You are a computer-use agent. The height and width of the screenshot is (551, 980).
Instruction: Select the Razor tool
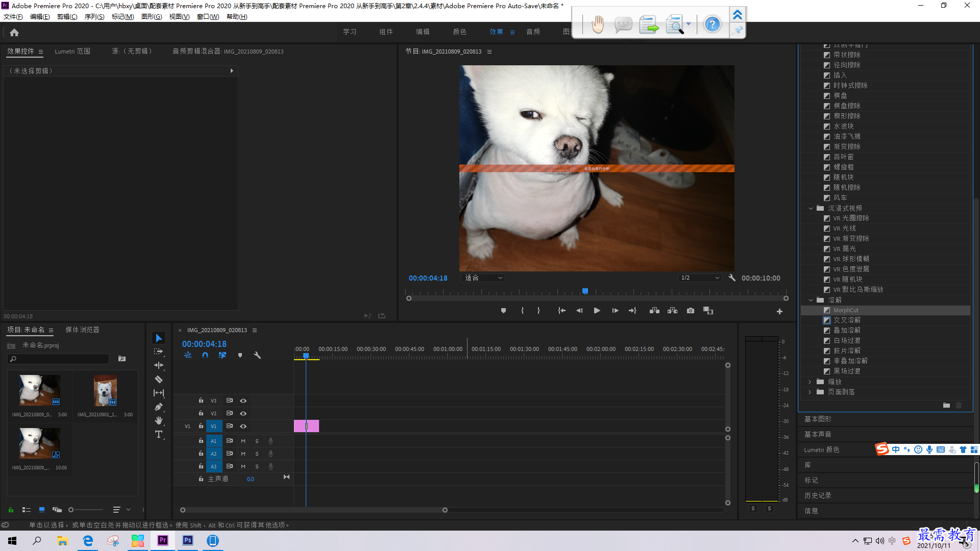(x=159, y=379)
